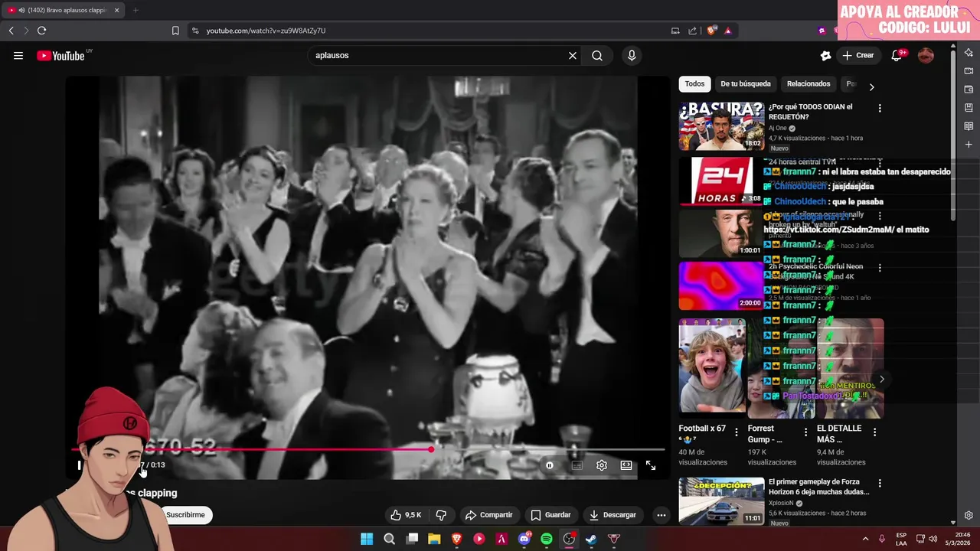
Task: Open the Football x 67 short
Action: (x=712, y=369)
